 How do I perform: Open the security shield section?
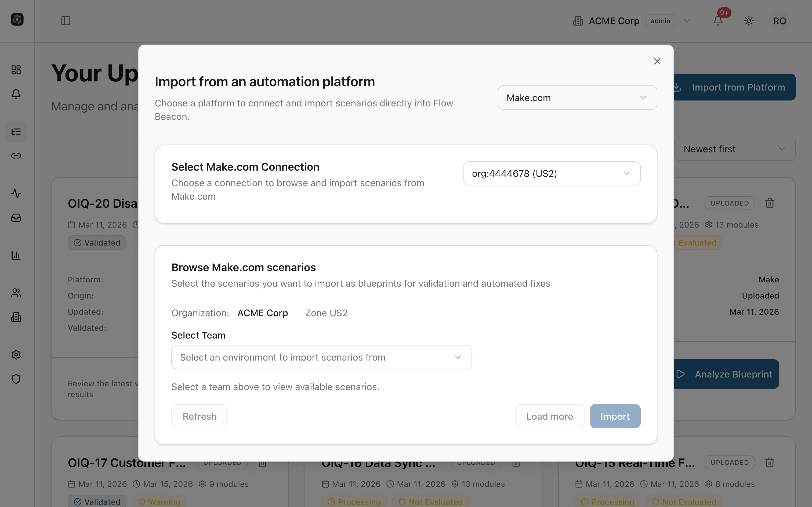pyautogui.click(x=16, y=379)
